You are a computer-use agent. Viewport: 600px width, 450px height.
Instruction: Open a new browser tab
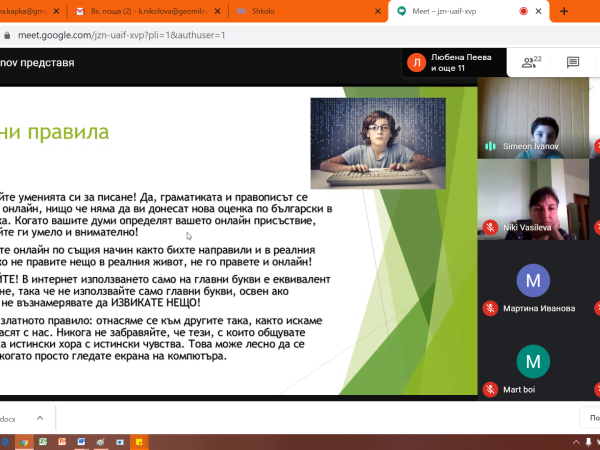(x=564, y=11)
